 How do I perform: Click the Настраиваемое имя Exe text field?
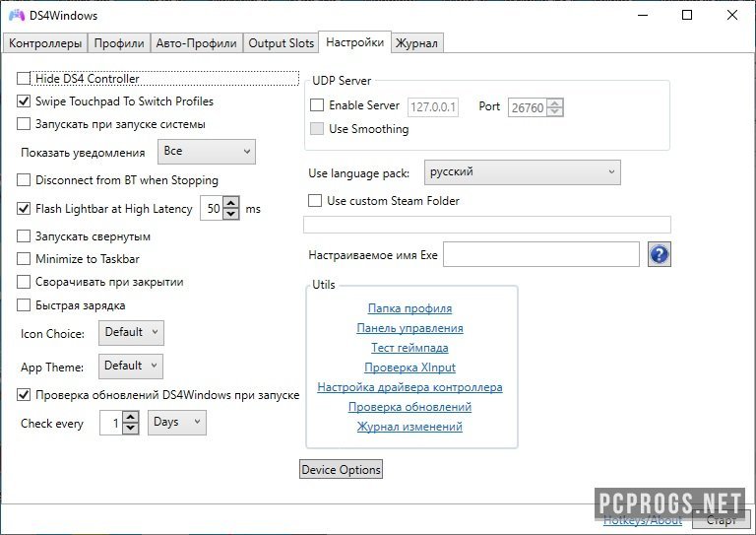[x=540, y=255]
